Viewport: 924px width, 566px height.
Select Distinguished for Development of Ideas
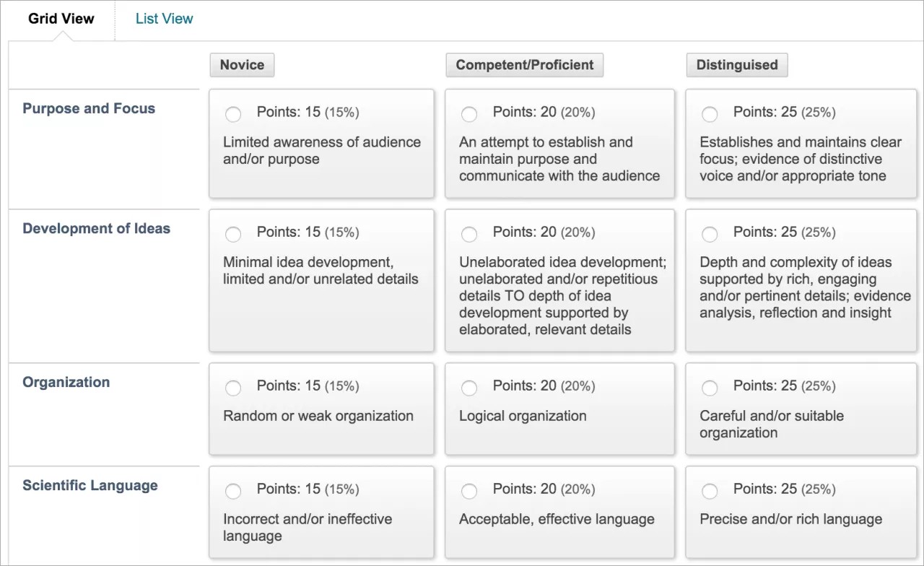[x=710, y=234]
